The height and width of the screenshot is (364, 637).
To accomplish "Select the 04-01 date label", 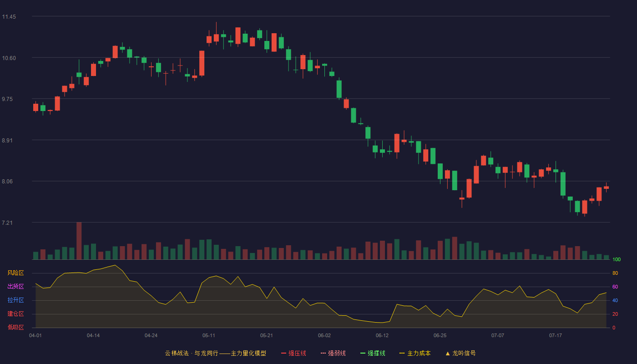I will click(35, 335).
